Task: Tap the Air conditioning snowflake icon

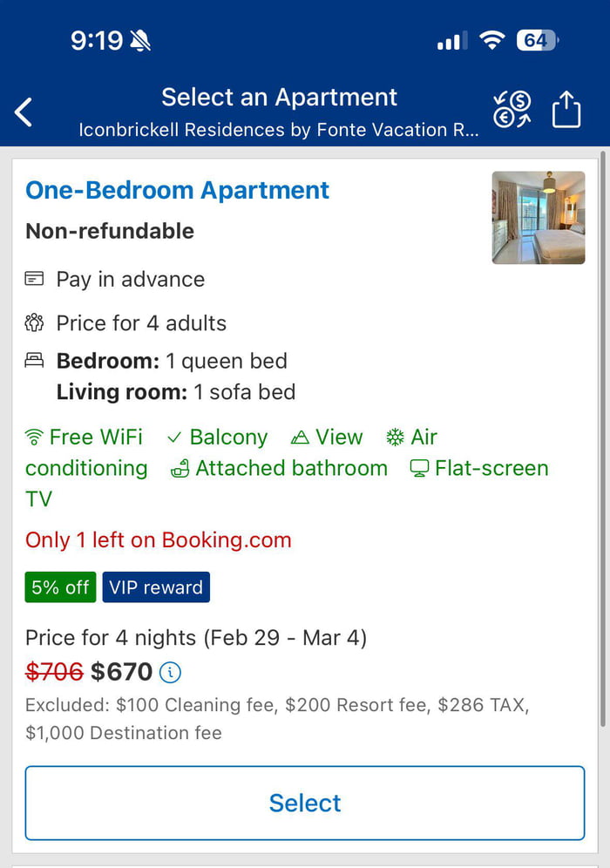Action: click(x=395, y=437)
